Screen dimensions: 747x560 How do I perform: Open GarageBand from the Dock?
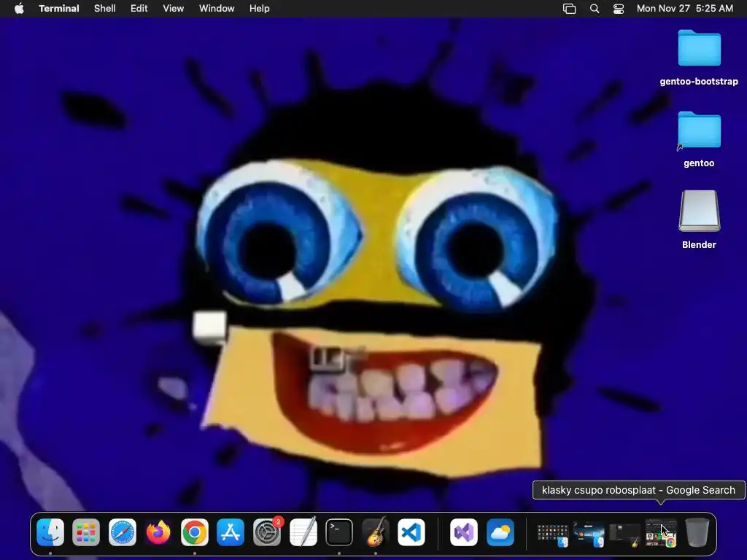point(376,532)
